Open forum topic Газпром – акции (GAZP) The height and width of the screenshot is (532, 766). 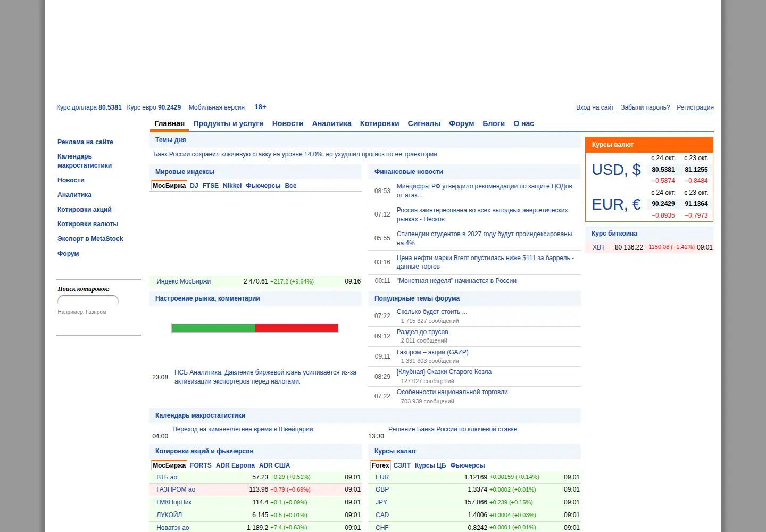(x=432, y=352)
